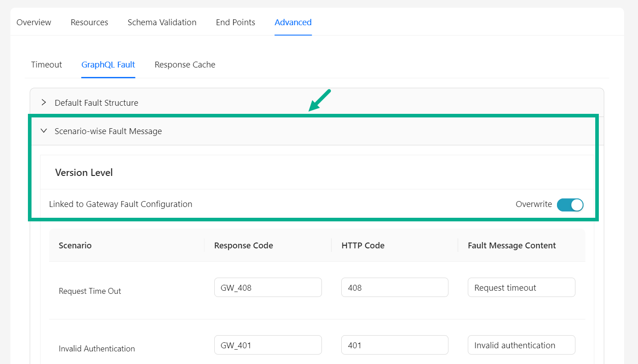Viewport: 638px width, 364px height.
Task: Click the Fault Message Content column header
Action: [511, 246]
